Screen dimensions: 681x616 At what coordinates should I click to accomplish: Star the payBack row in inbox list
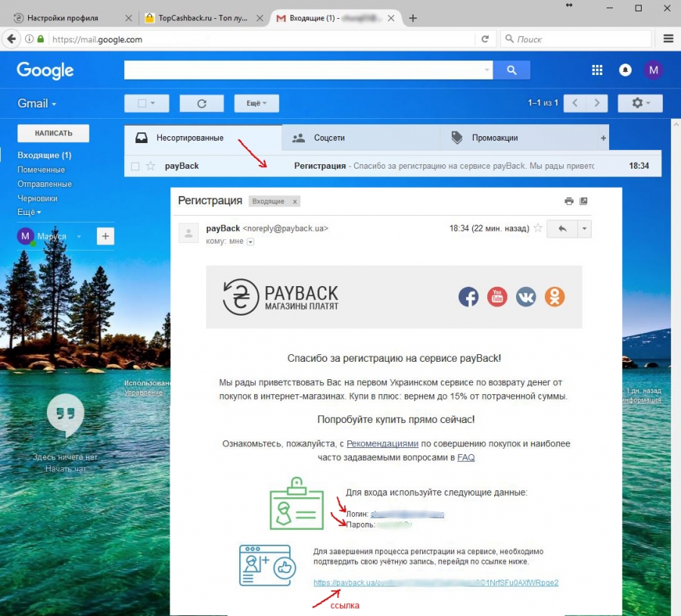point(151,166)
